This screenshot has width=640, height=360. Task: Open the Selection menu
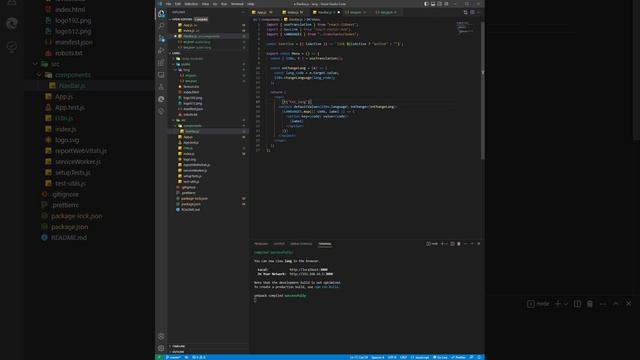click(x=191, y=4)
